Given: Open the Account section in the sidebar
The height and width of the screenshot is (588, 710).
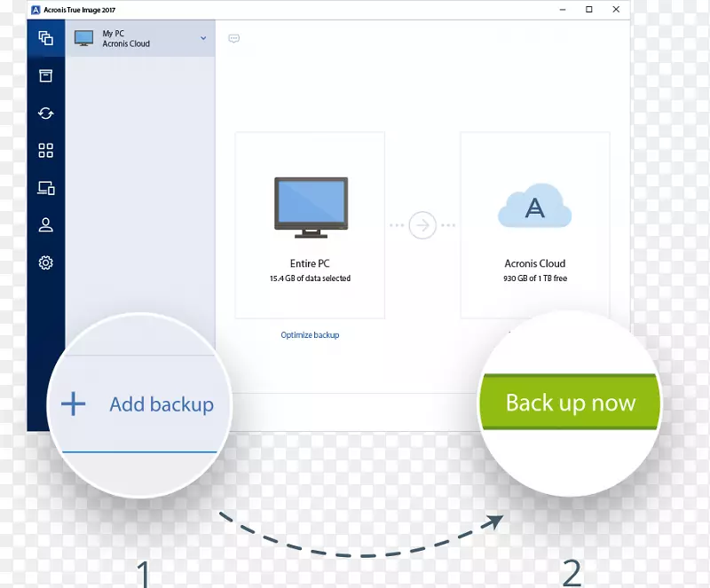Looking at the screenshot, I should point(46,225).
